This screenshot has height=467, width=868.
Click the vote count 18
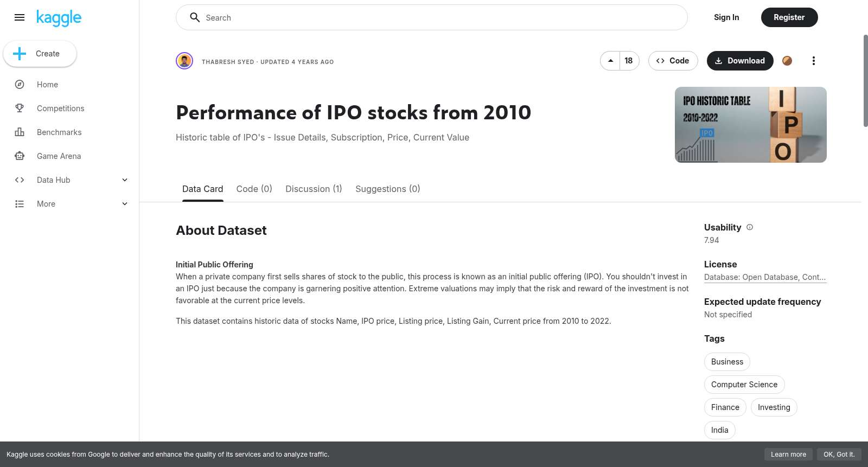[x=629, y=61]
